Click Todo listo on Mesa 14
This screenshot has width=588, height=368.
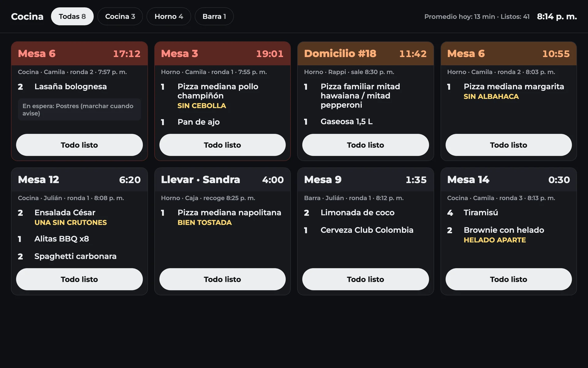508,279
